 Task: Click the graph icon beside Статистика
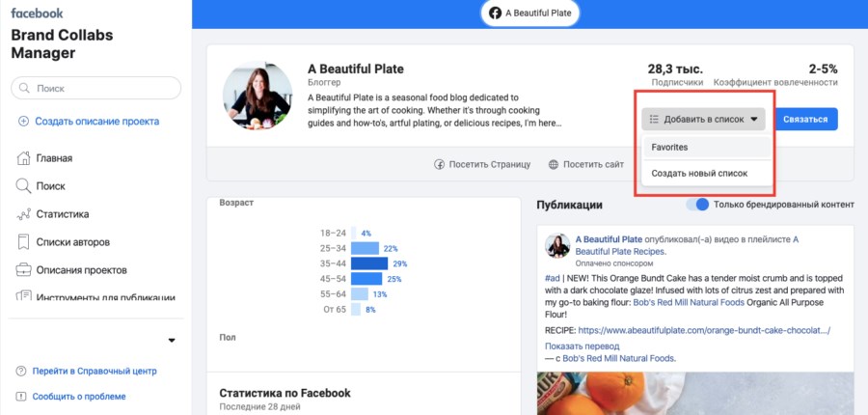pyautogui.click(x=23, y=214)
